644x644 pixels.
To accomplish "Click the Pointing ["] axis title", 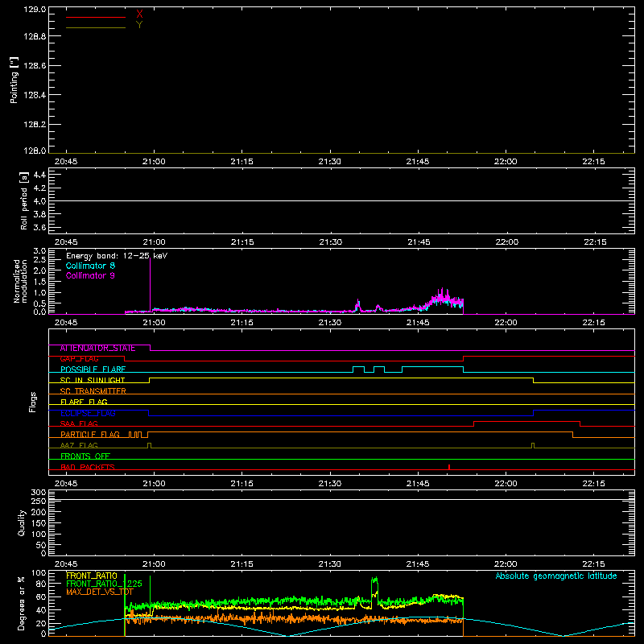I will click(14, 80).
